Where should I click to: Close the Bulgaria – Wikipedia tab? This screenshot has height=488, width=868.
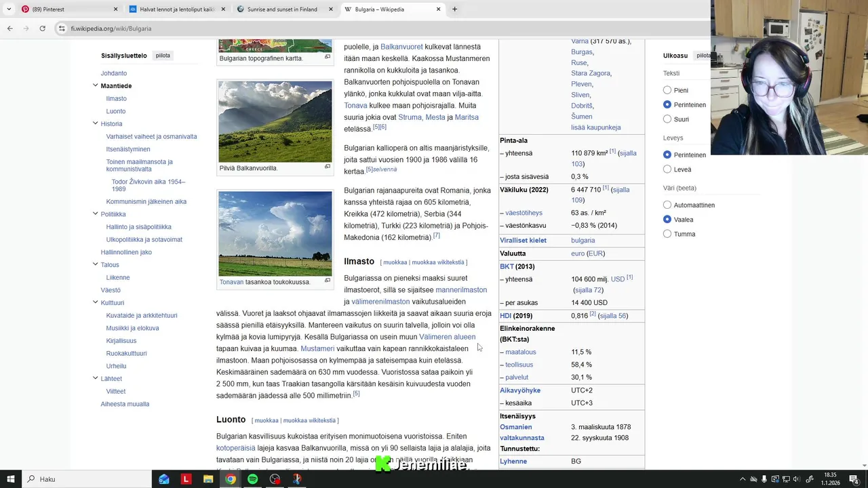tap(438, 9)
